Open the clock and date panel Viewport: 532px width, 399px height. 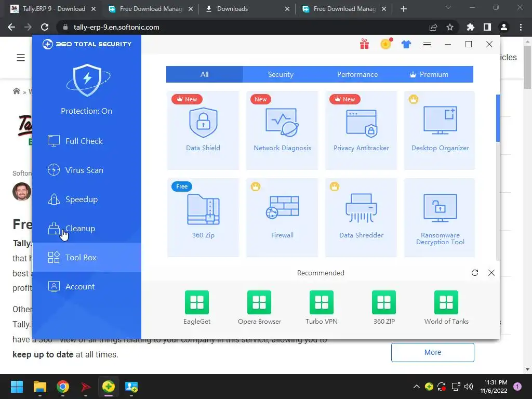tap(494, 387)
